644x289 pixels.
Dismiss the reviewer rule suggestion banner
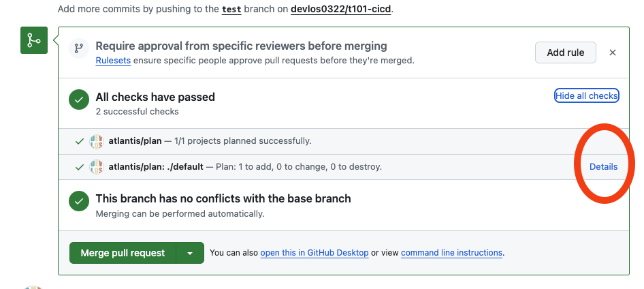[x=612, y=52]
